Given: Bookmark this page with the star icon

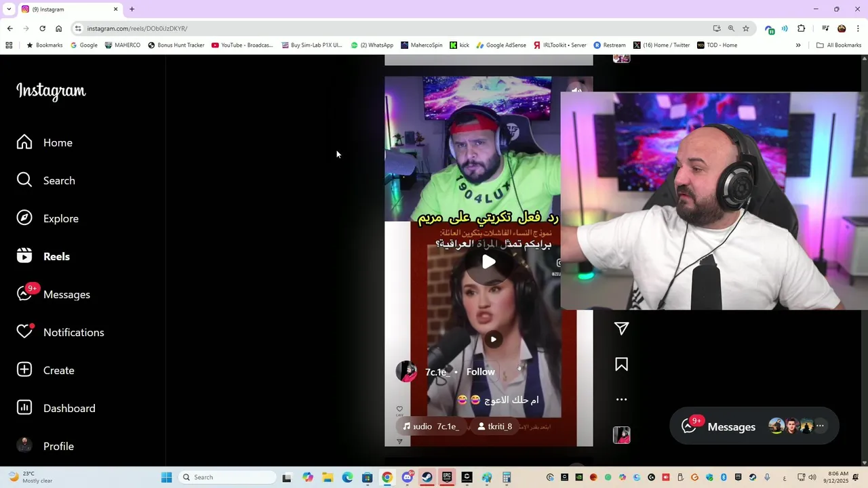Looking at the screenshot, I should (746, 28).
